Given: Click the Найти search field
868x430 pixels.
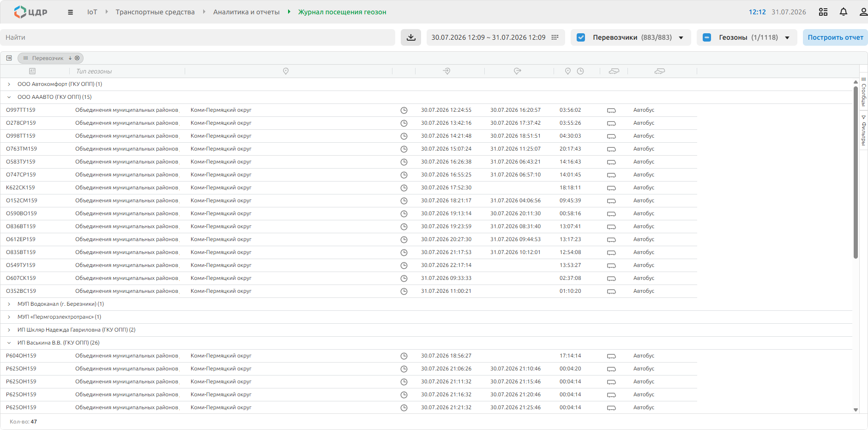Looking at the screenshot, I should pyautogui.click(x=198, y=37).
